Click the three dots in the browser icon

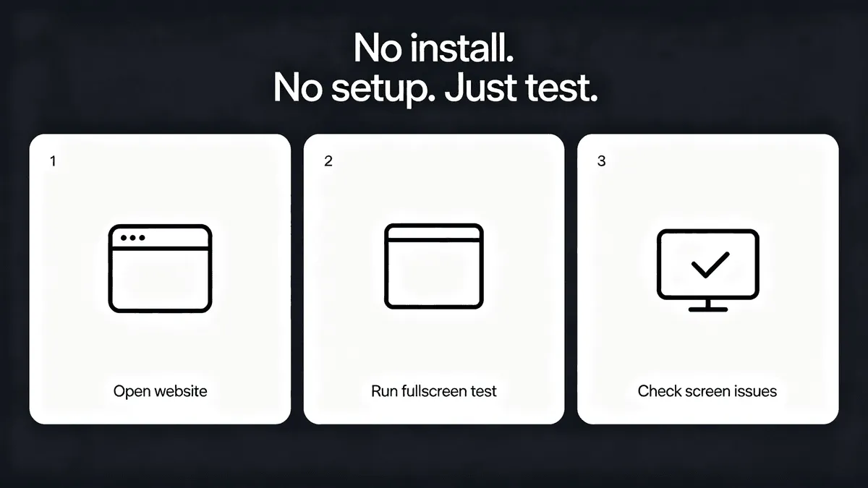coord(133,238)
